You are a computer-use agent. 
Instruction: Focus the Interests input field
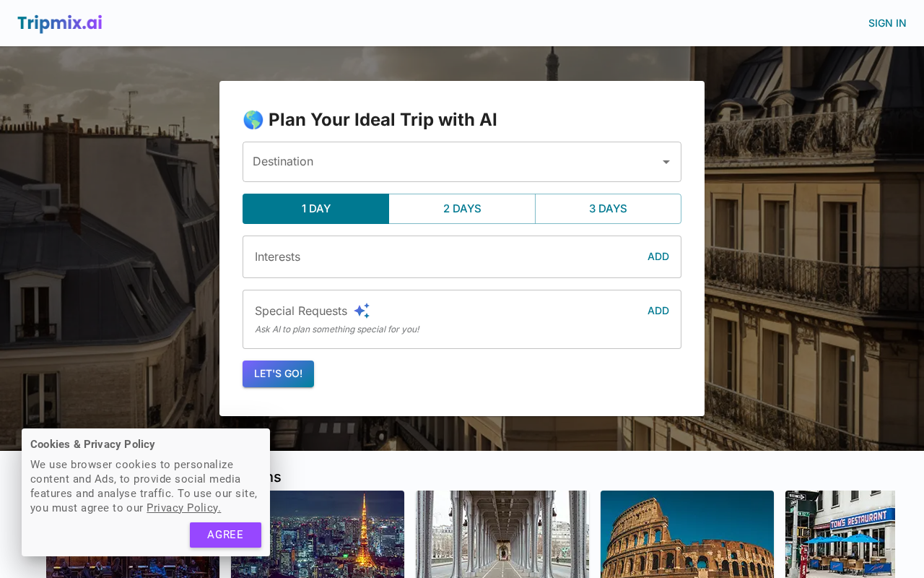440,256
